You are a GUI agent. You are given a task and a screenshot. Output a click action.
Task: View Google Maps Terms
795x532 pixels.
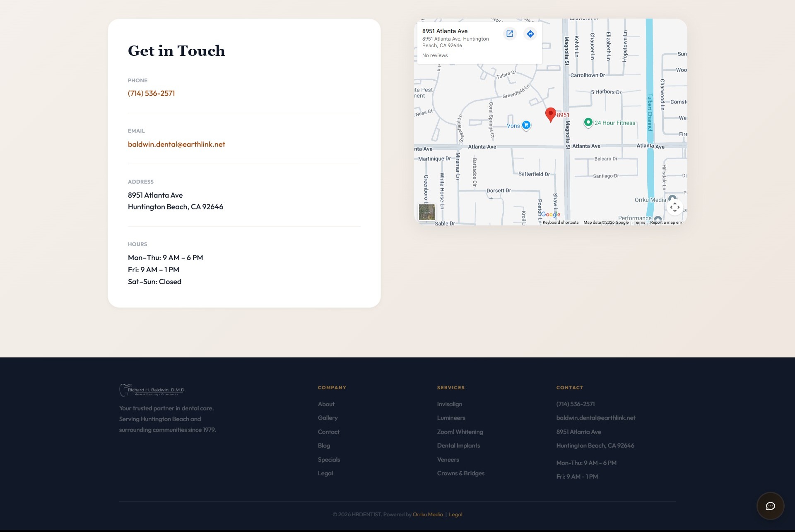click(639, 222)
